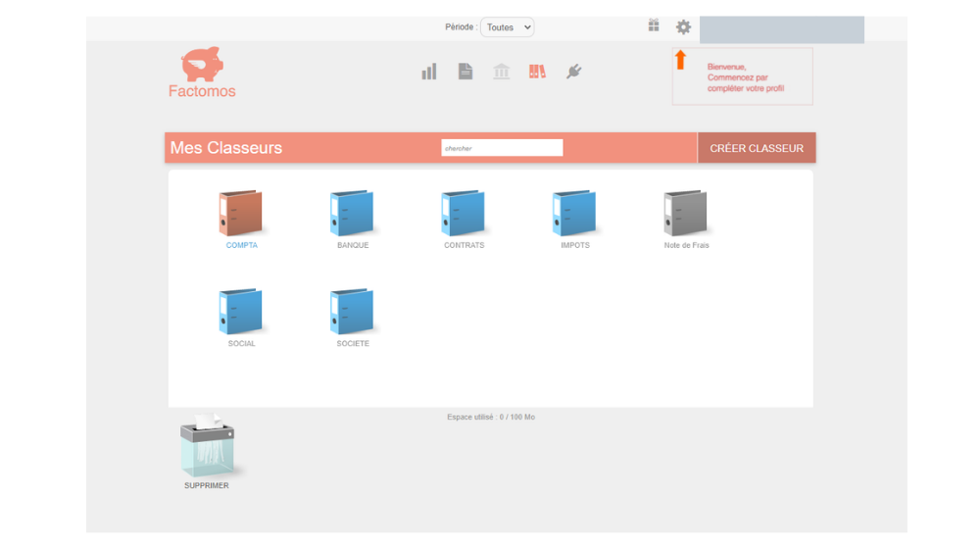
Task: Click the SOCIETE label
Action: pyautogui.click(x=353, y=343)
